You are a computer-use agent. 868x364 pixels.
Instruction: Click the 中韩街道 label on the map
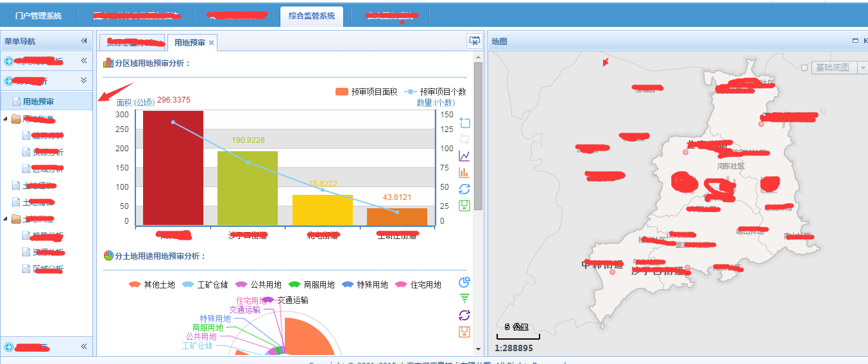coord(602,264)
